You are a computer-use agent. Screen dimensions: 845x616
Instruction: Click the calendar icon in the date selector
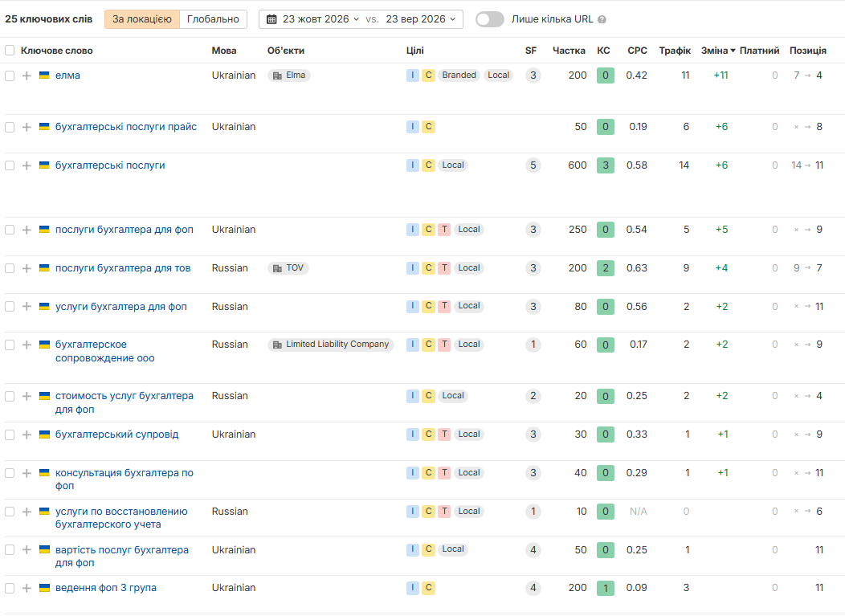coord(271,19)
